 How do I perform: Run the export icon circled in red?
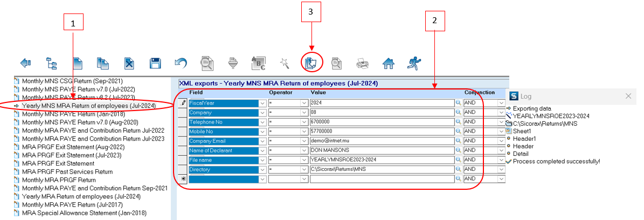(311, 63)
